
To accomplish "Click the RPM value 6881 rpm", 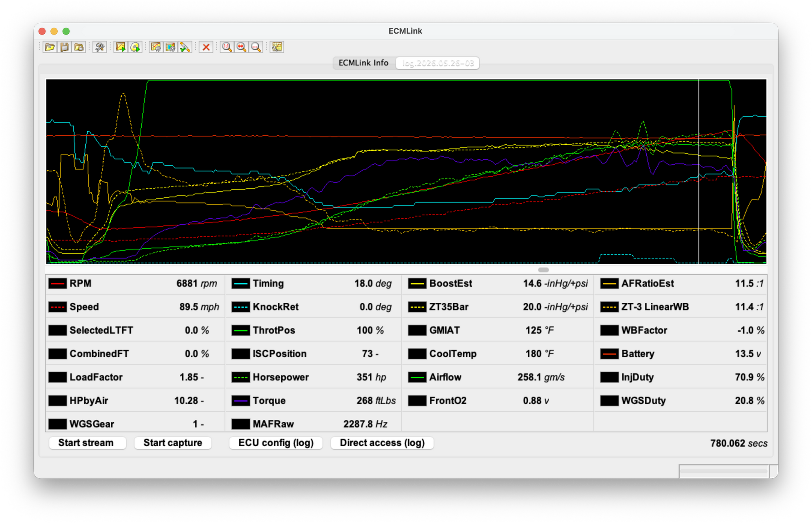I will click(197, 284).
